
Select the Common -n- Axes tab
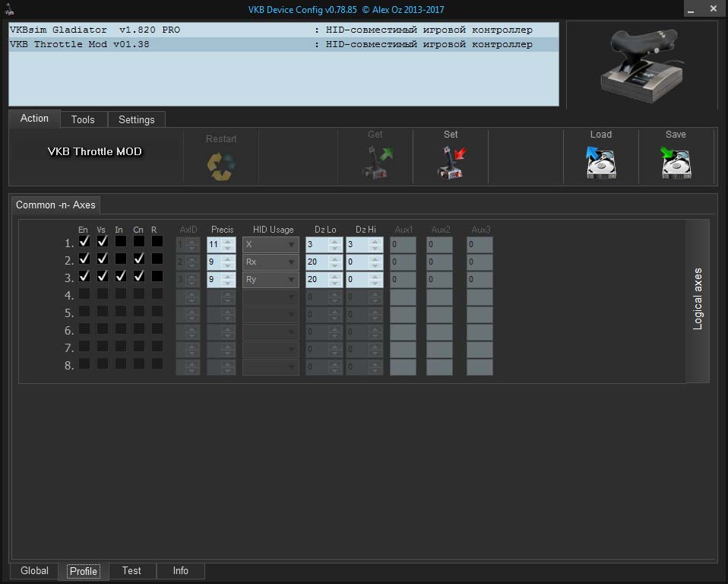55,205
